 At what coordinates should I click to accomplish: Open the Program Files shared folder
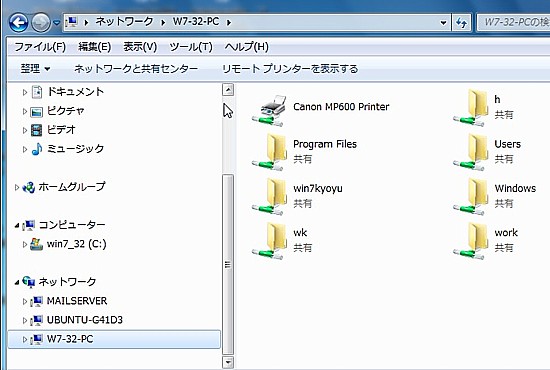[x=304, y=152]
